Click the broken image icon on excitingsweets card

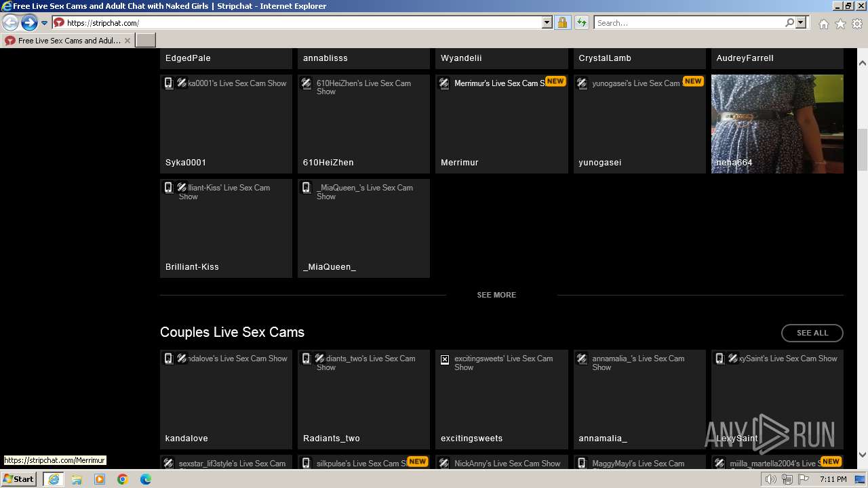[445, 359]
